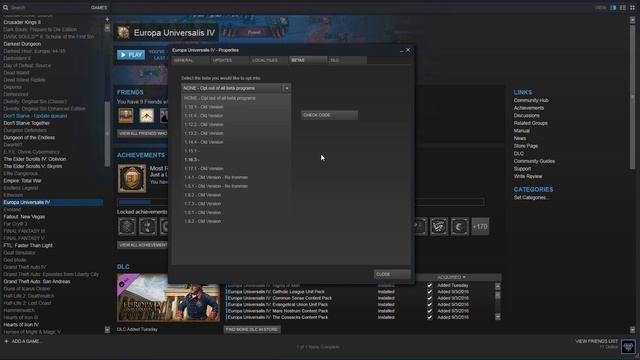This screenshot has height=360, width=640.
Task: Select beta 1.4.1 - Old Version No Ironman
Action: click(236, 177)
